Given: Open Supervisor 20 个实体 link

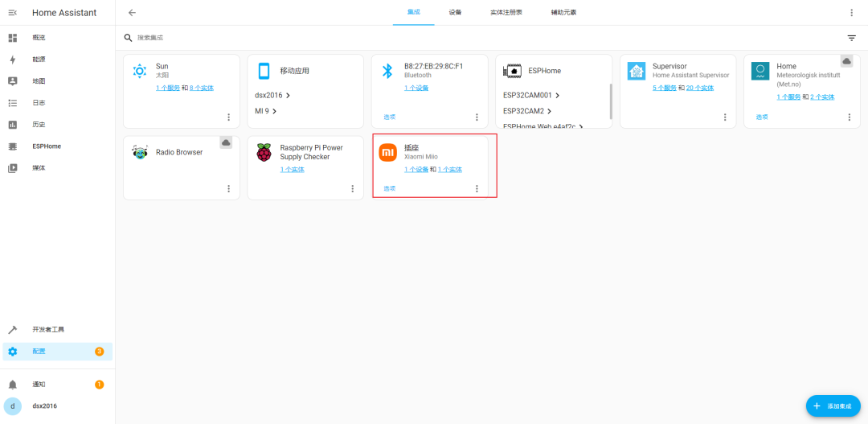Looking at the screenshot, I should pos(700,88).
